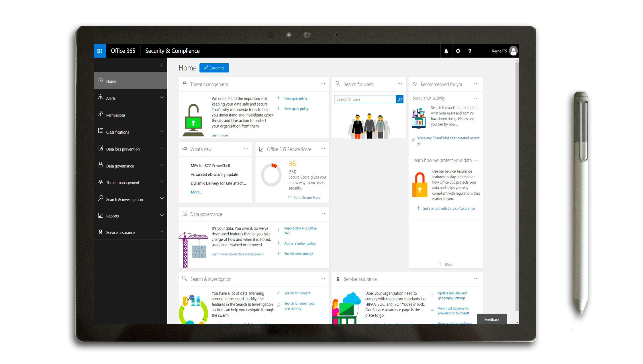
Task: Click the blue user search magnifier button
Action: pyautogui.click(x=400, y=99)
